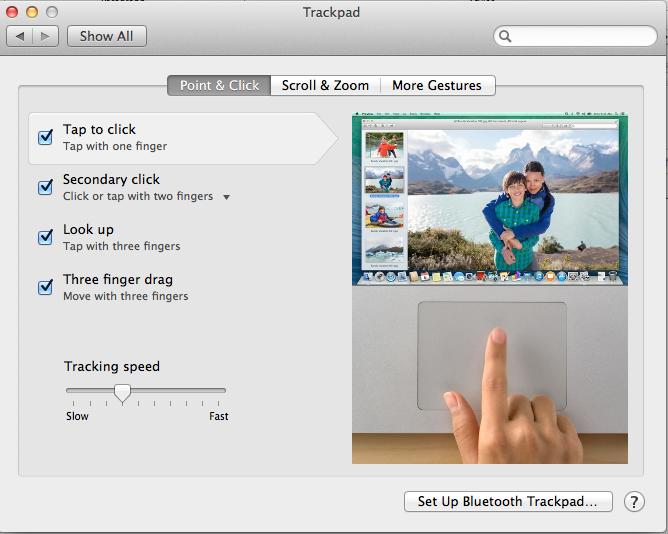Select the Tap to click row label

click(99, 130)
